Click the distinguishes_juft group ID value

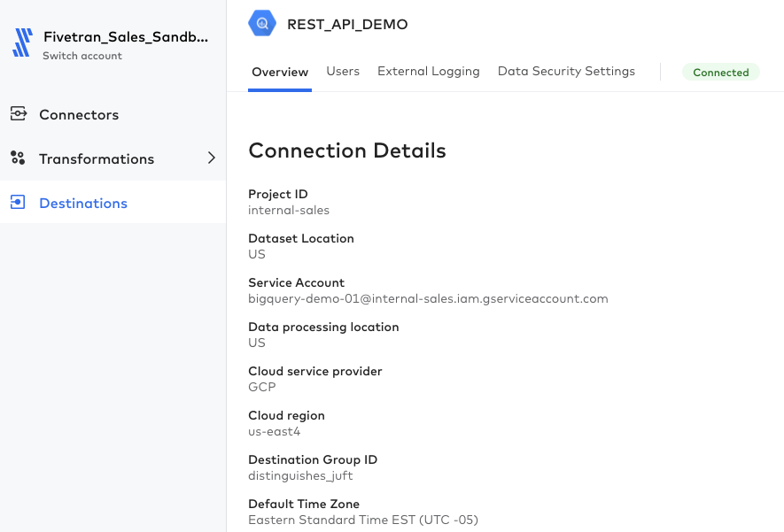(300, 475)
